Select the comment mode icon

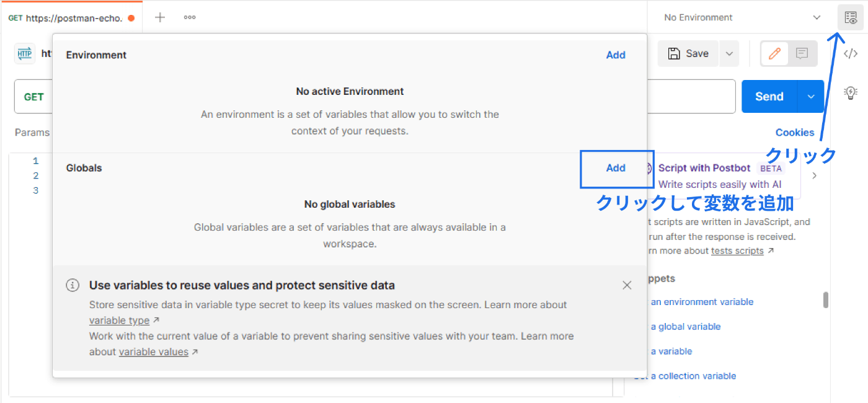tap(802, 54)
